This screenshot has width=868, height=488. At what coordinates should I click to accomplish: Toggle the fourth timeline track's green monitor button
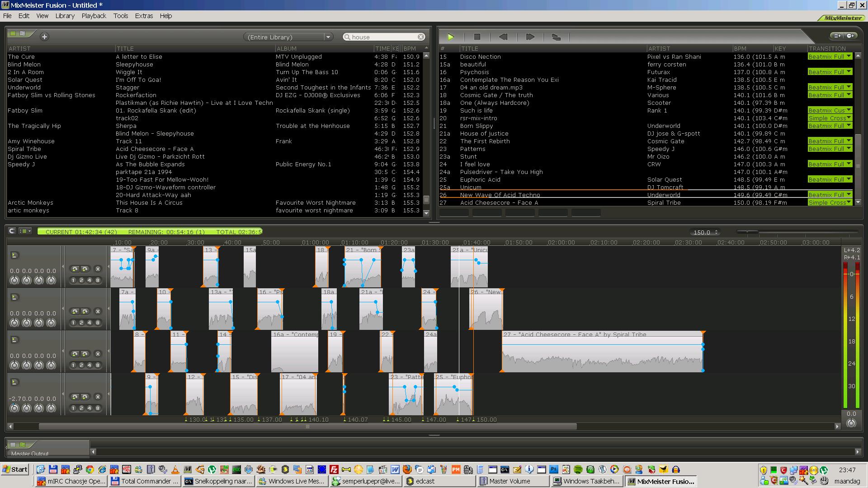coord(14,382)
